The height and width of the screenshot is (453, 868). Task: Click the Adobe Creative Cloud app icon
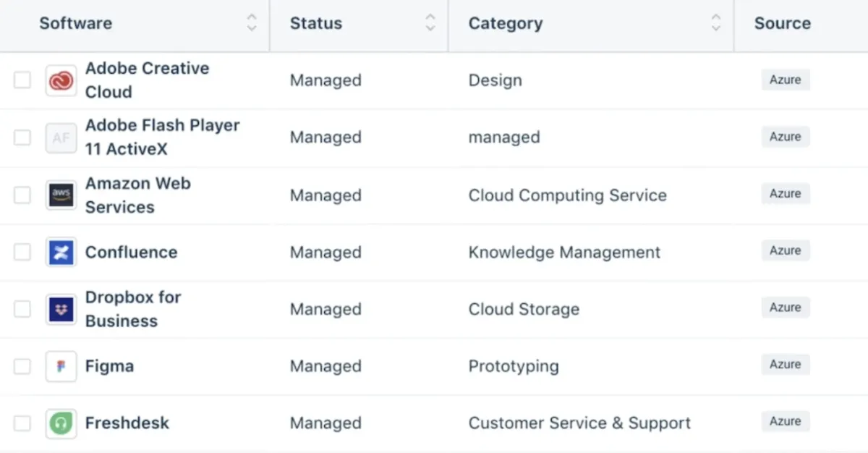[x=61, y=80]
